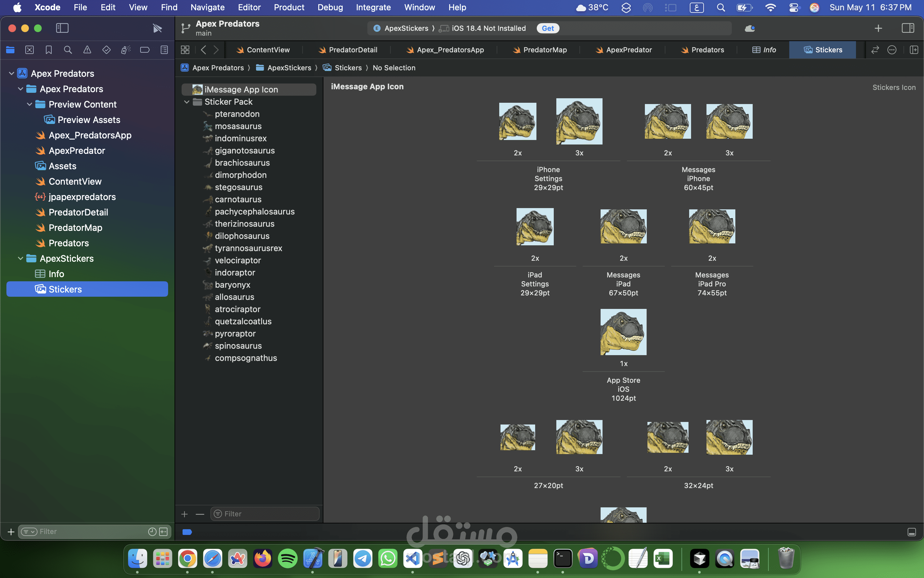Select the 27x20pt 2x icon image
924x578 pixels.
(x=518, y=437)
